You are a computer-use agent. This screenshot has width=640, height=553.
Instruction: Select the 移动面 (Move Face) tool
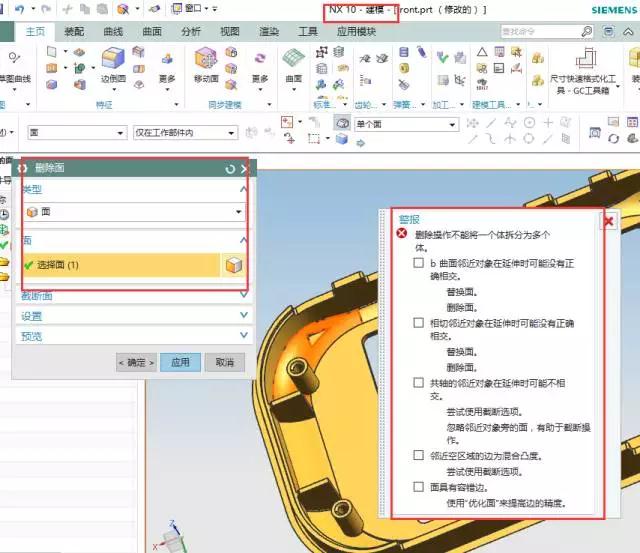pos(206,59)
